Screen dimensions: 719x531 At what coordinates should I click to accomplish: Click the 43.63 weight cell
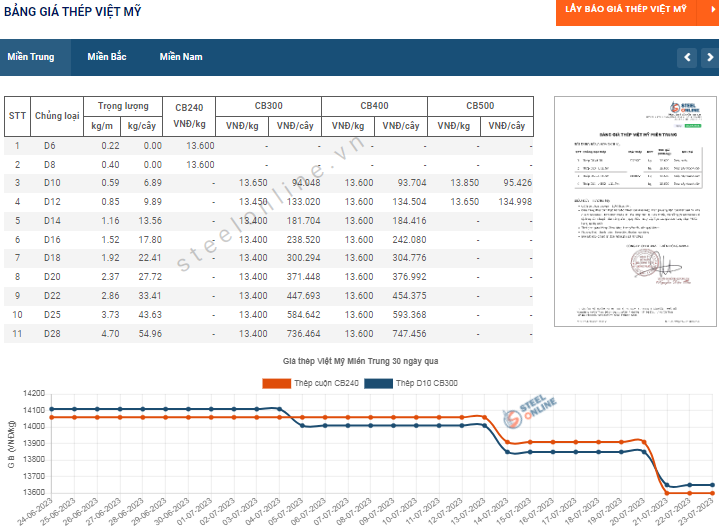point(150,315)
